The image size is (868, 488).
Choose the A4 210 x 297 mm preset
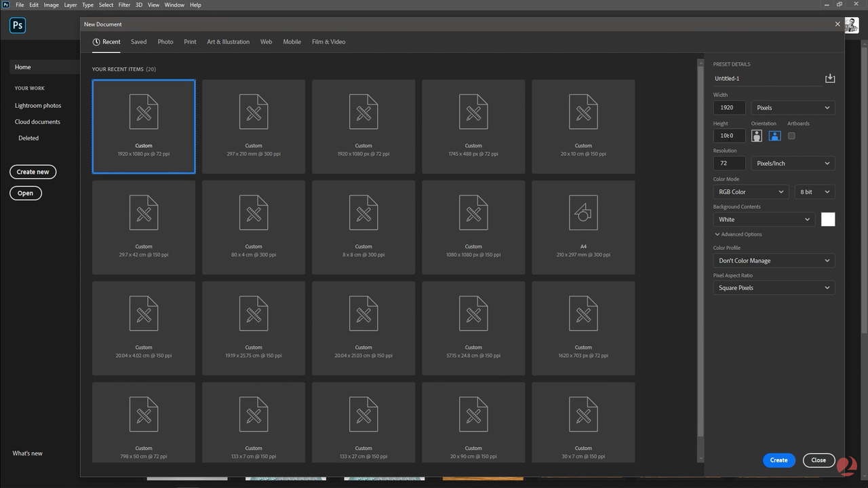(583, 227)
